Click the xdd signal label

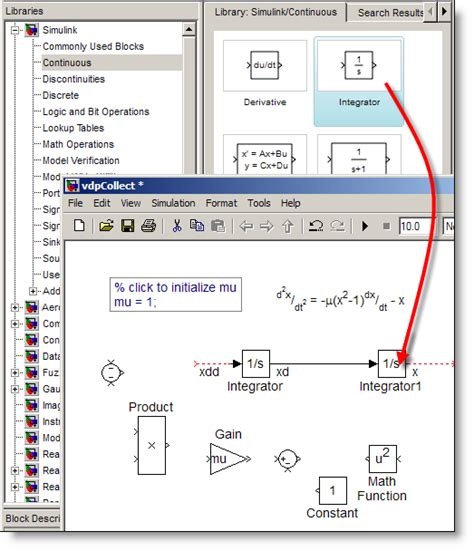(x=209, y=372)
